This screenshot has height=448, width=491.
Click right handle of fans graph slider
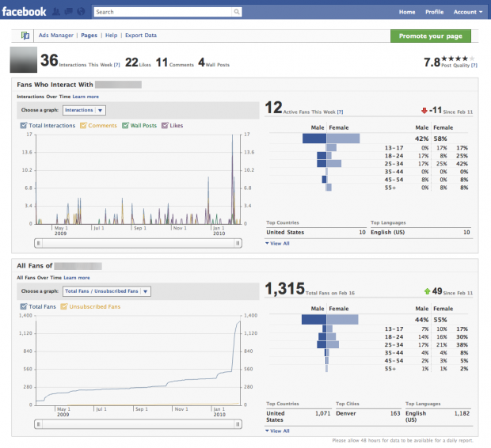pyautogui.click(x=238, y=424)
